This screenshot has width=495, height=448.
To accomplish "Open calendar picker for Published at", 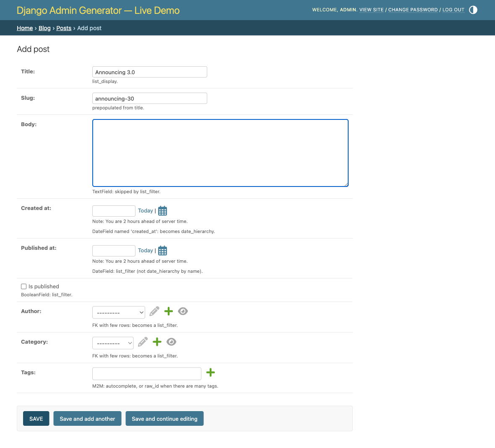I will tap(163, 251).
